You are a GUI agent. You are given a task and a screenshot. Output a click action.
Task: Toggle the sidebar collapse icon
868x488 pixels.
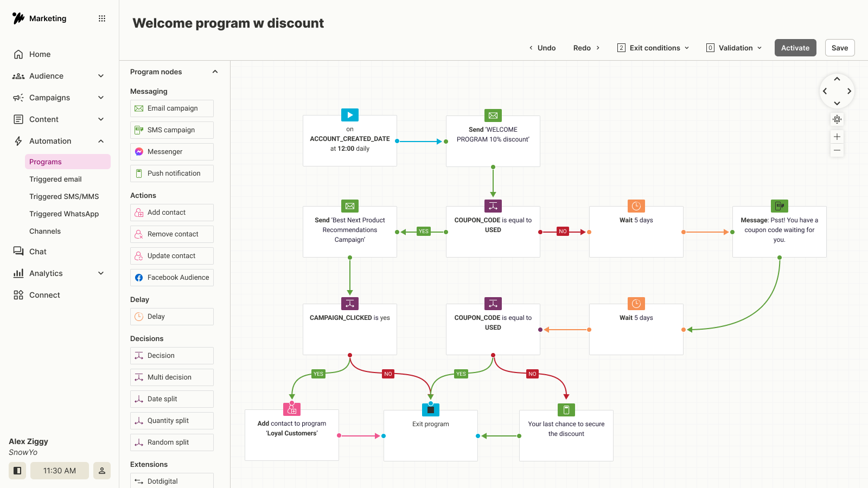coord(17,471)
